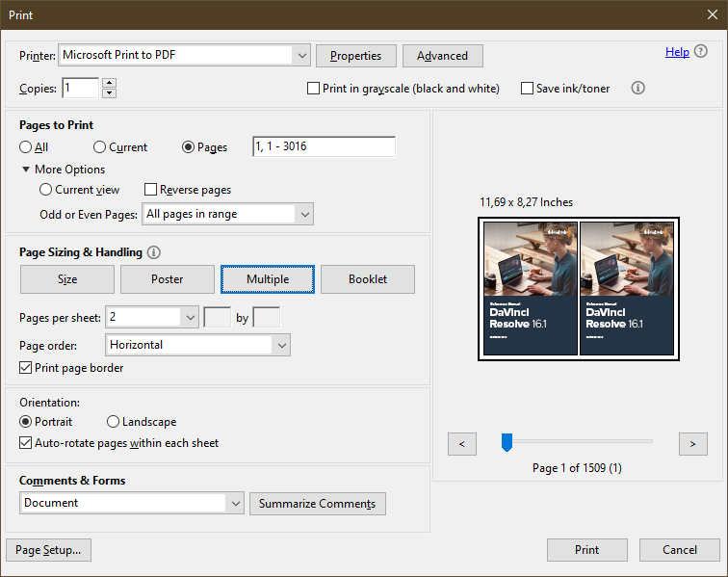Click the Copies number field
Image resolution: width=728 pixels, height=577 pixels.
point(81,88)
